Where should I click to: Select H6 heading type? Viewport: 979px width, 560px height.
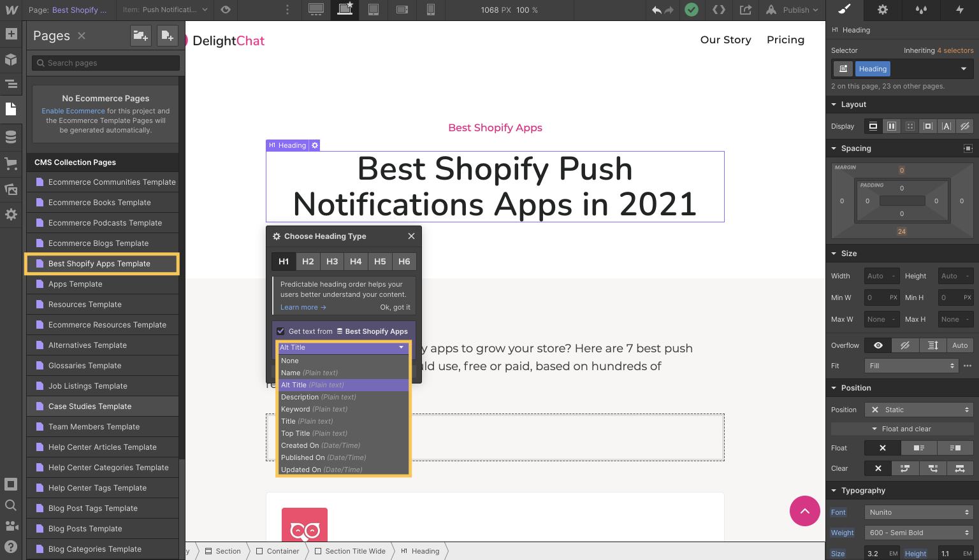(404, 261)
